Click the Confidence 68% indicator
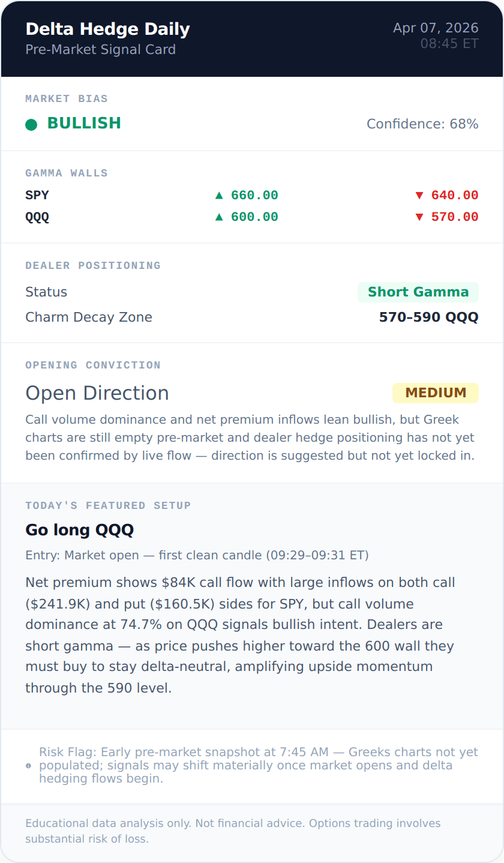This screenshot has height=863, width=504. click(422, 124)
